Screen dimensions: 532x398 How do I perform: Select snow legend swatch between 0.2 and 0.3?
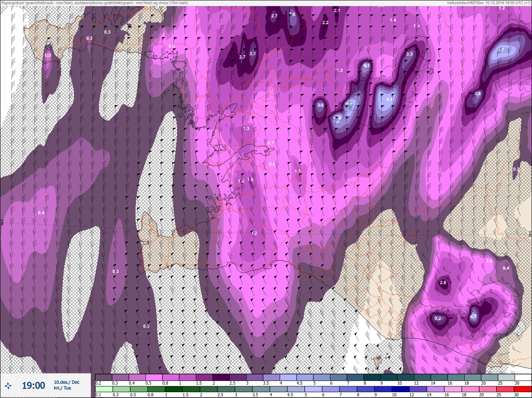(103, 377)
